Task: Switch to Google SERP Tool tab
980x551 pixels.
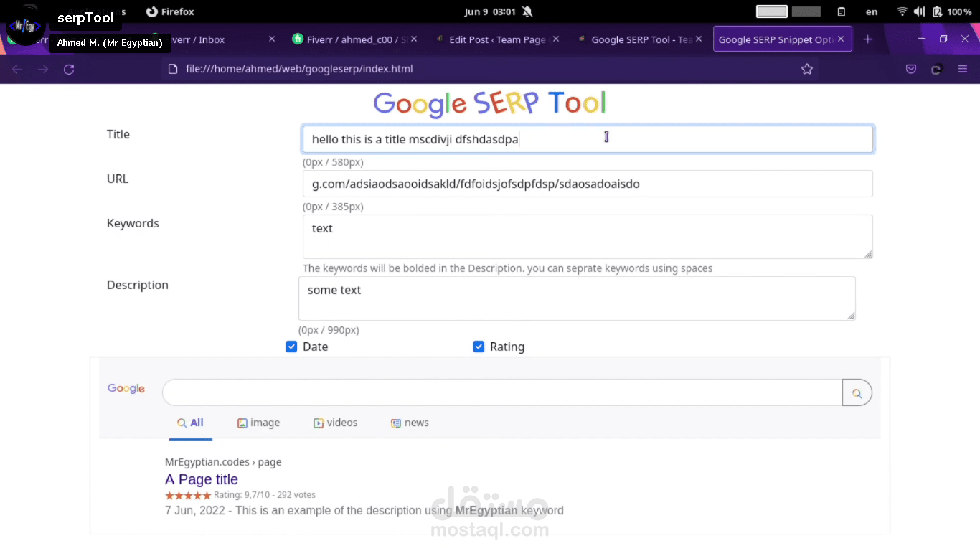Action: point(639,39)
